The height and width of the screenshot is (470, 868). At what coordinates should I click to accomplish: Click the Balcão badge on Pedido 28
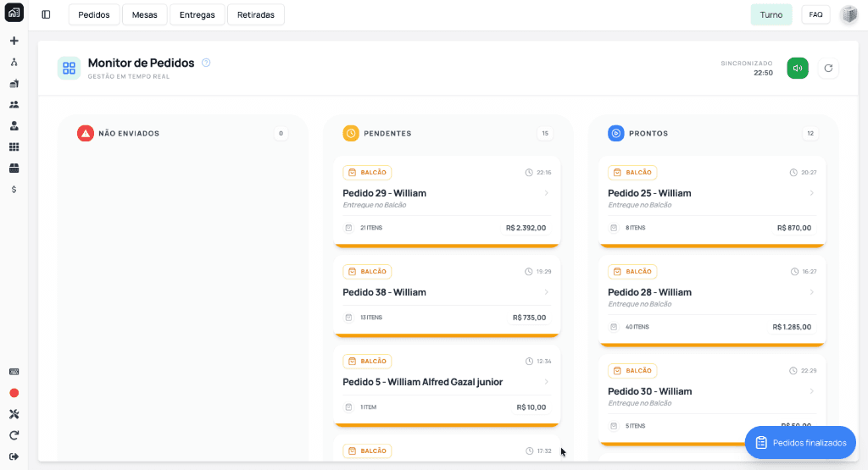coord(632,272)
